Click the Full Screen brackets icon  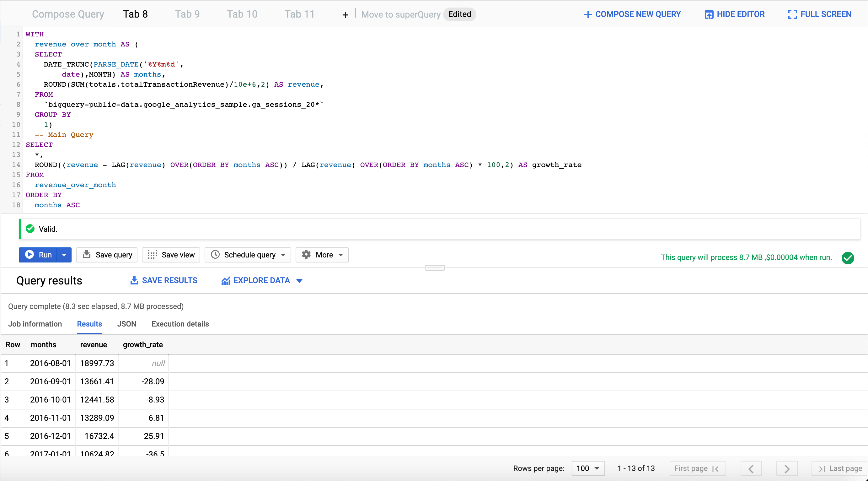pyautogui.click(x=792, y=14)
